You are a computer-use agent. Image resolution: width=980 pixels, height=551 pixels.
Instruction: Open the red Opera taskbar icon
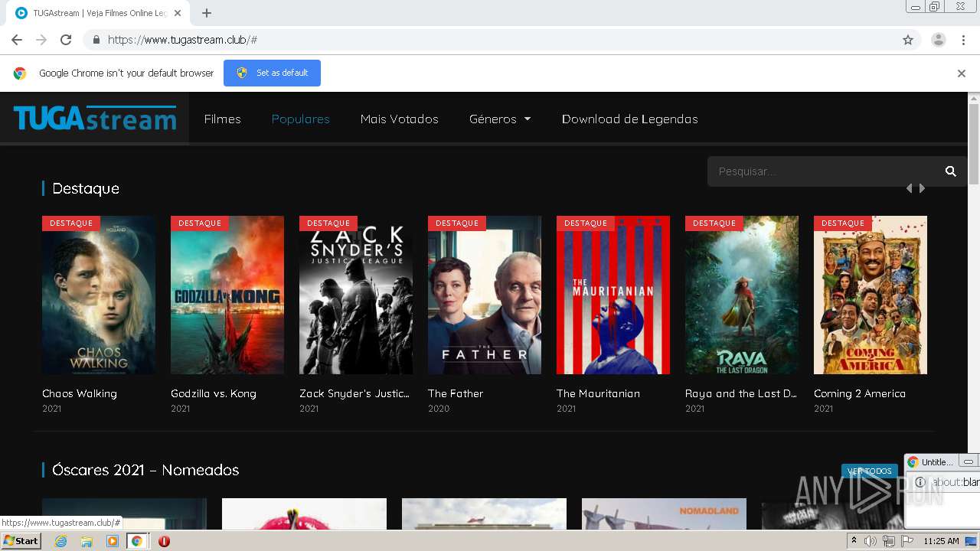click(x=164, y=541)
